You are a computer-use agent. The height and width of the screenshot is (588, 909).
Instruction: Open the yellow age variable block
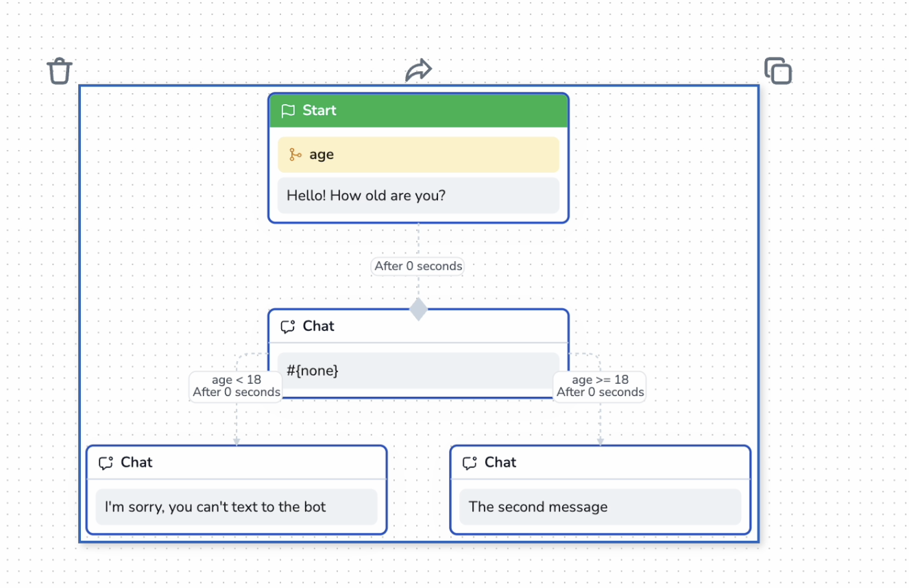coord(418,155)
